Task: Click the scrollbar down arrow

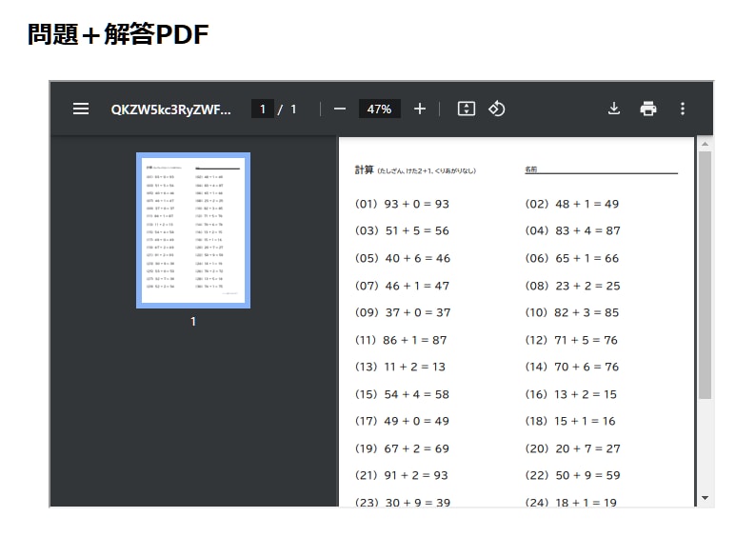Action: [705, 498]
